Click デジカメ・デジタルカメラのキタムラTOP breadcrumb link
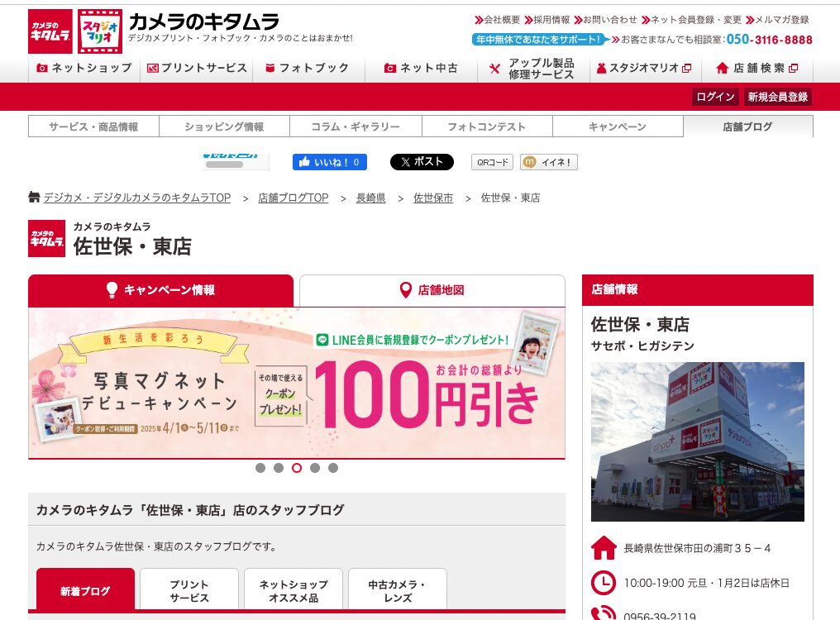Viewport: 840px width, 620px height. [x=137, y=198]
